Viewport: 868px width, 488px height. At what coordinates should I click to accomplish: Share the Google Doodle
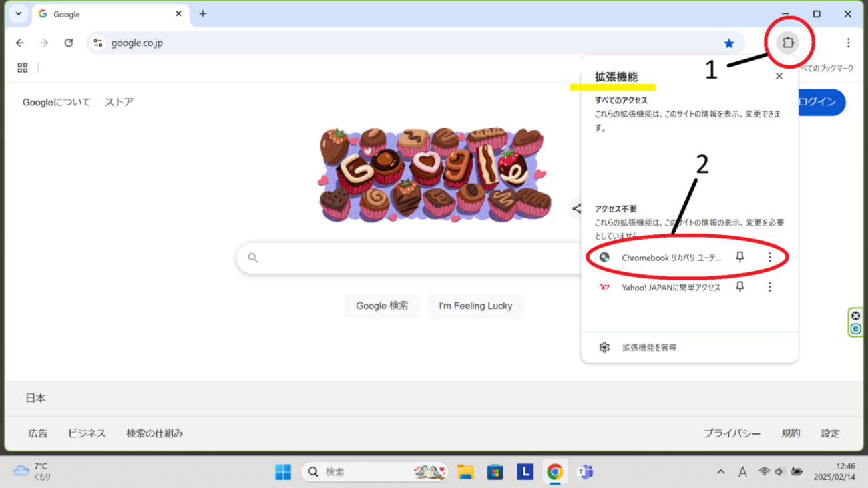tap(576, 208)
